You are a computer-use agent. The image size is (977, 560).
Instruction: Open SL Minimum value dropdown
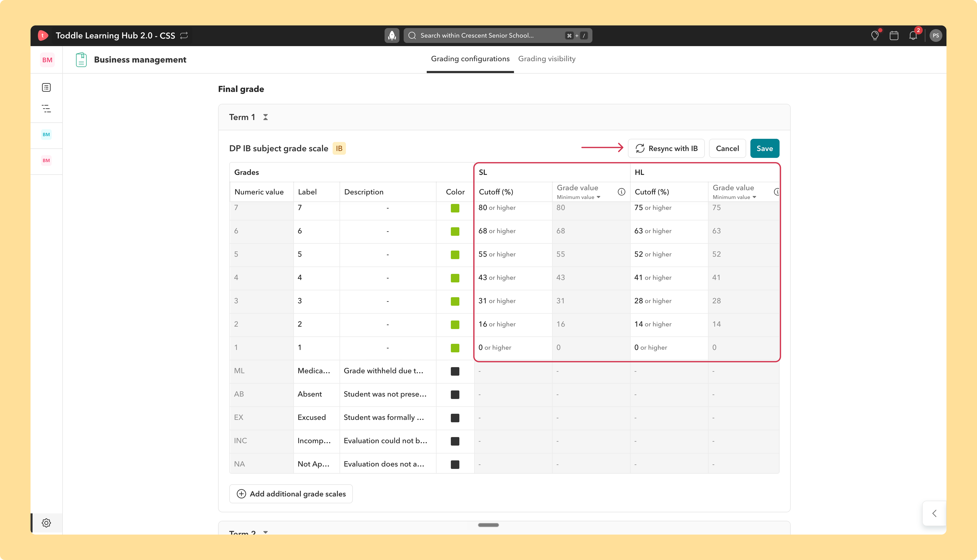[578, 197]
